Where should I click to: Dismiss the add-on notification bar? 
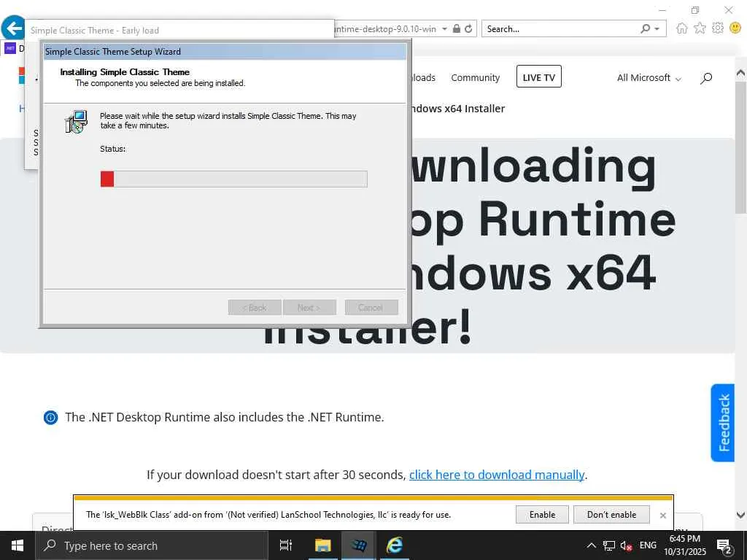[x=662, y=516]
